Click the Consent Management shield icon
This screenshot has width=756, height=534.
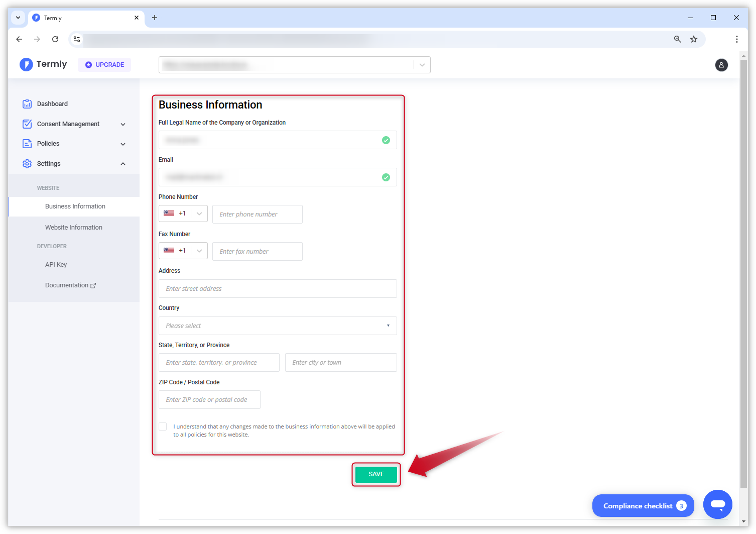pyautogui.click(x=27, y=124)
